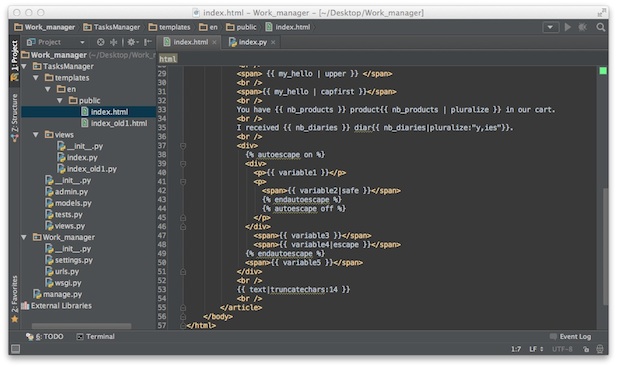Open Project view selector dropdown
Screen dimensions: 617x367
tap(82, 42)
